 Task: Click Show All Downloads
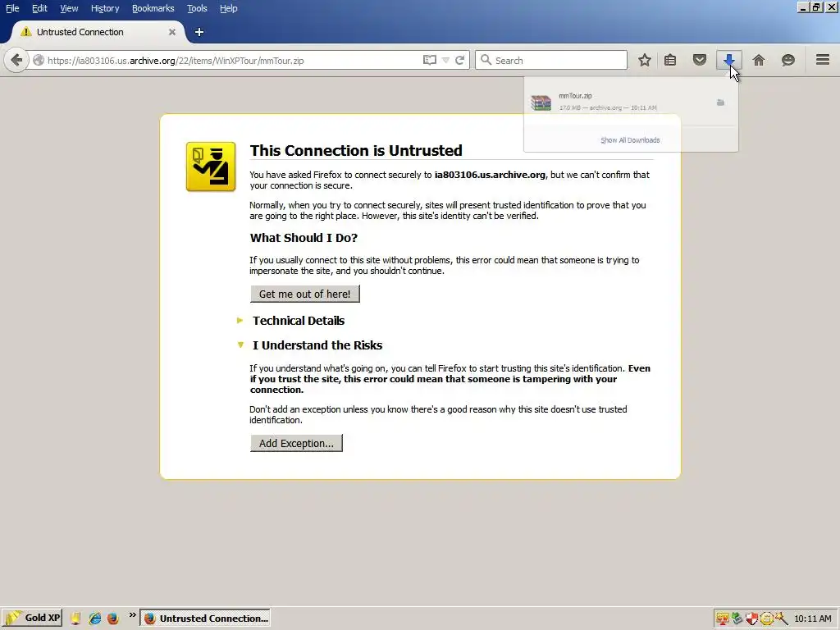tap(630, 139)
